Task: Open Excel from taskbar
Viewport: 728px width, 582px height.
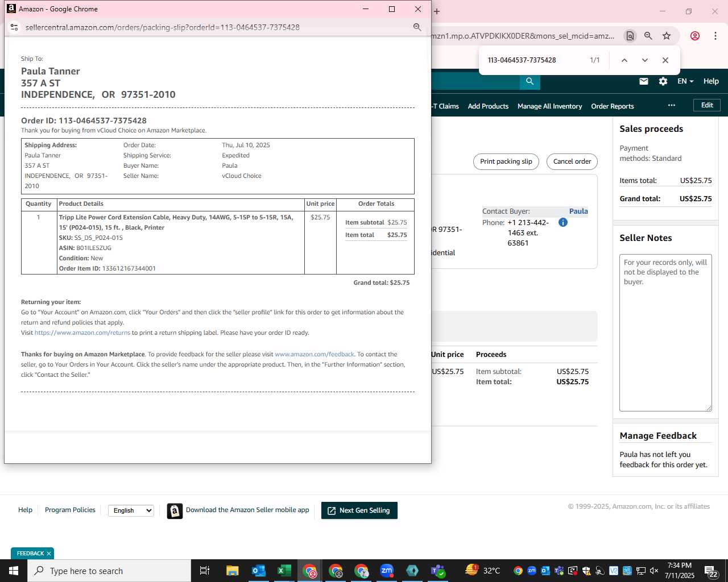Action: (284, 571)
